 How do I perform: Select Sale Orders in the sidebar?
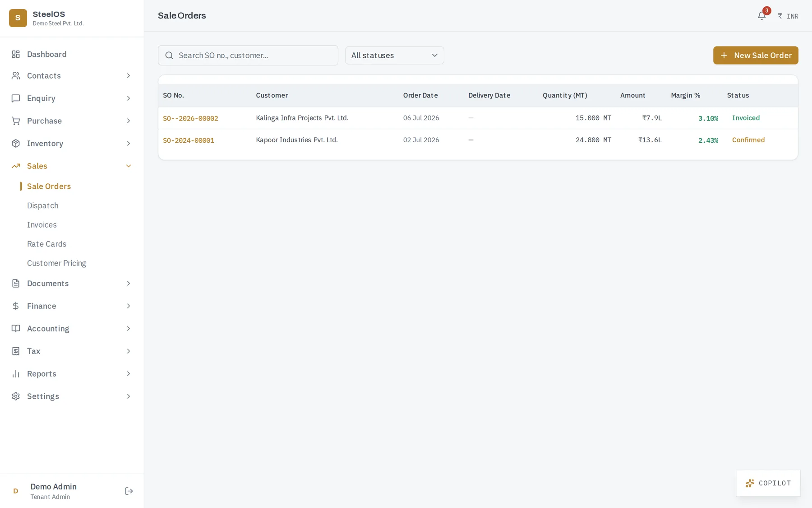pyautogui.click(x=49, y=186)
